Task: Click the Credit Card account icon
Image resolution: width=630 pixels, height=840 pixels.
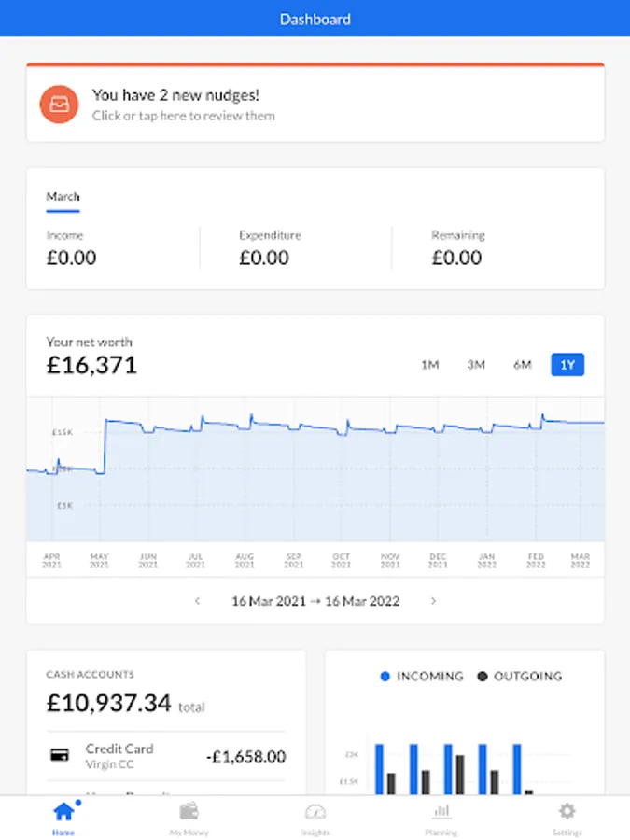Action: [60, 755]
